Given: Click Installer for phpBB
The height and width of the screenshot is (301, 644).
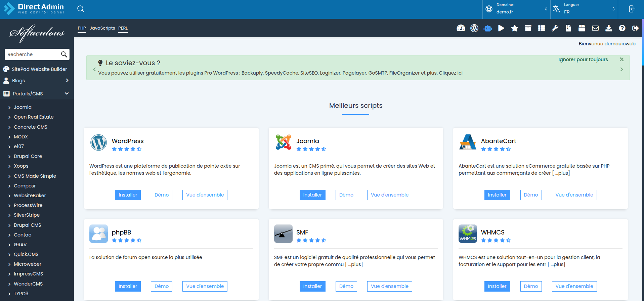Looking at the screenshot, I should 128,286.
